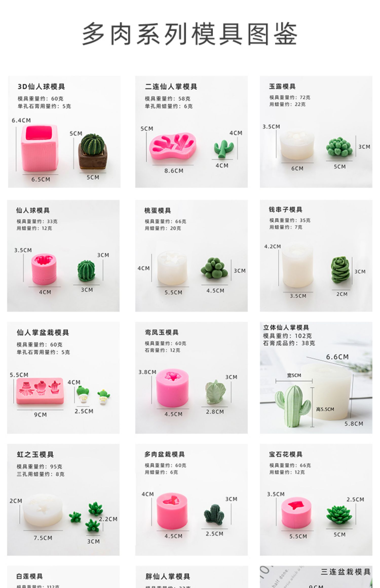Image resolution: width=380 pixels, height=588 pixels.
Task: Select the green 桃蛋 succulent cluster
Action: coord(215,268)
